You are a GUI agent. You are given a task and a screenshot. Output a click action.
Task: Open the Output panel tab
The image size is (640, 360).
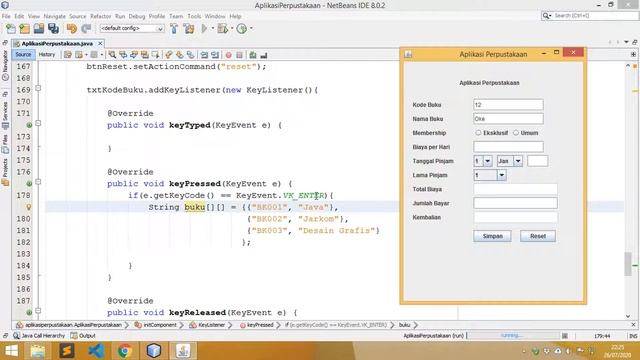pos(83,336)
